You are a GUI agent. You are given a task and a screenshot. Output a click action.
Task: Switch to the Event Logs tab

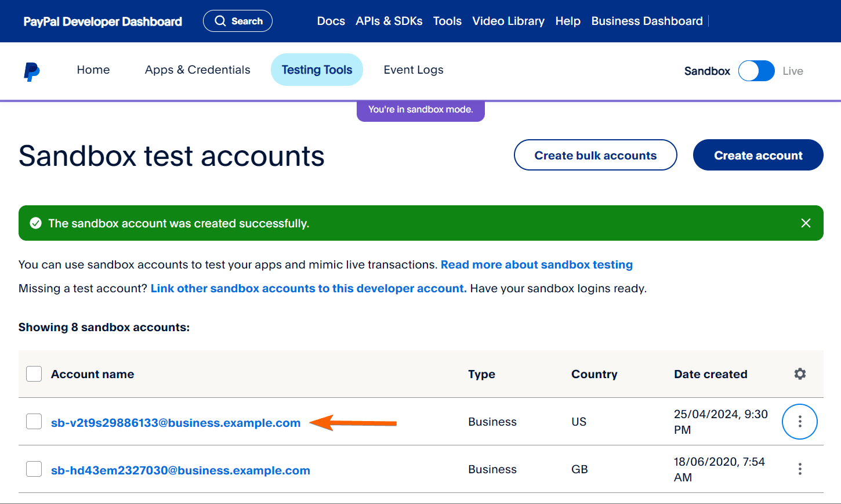click(414, 70)
